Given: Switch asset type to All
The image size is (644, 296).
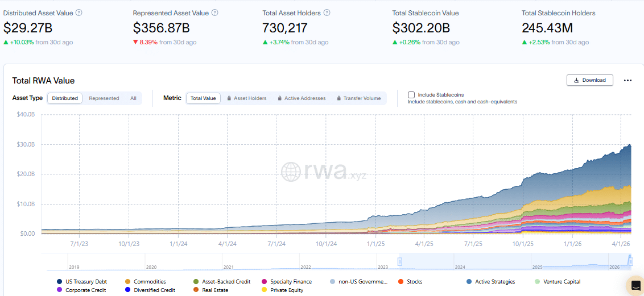Looking at the screenshot, I should pyautogui.click(x=133, y=98).
